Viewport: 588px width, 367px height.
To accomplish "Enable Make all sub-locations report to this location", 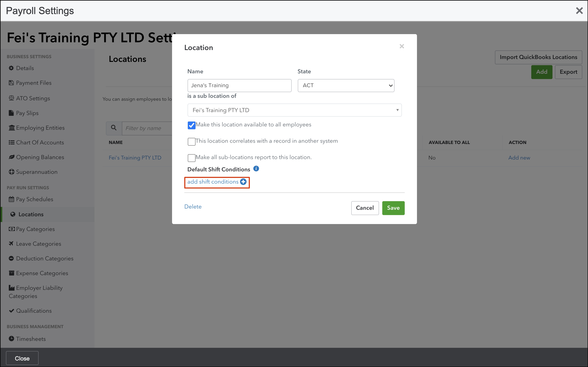I will pos(191,158).
